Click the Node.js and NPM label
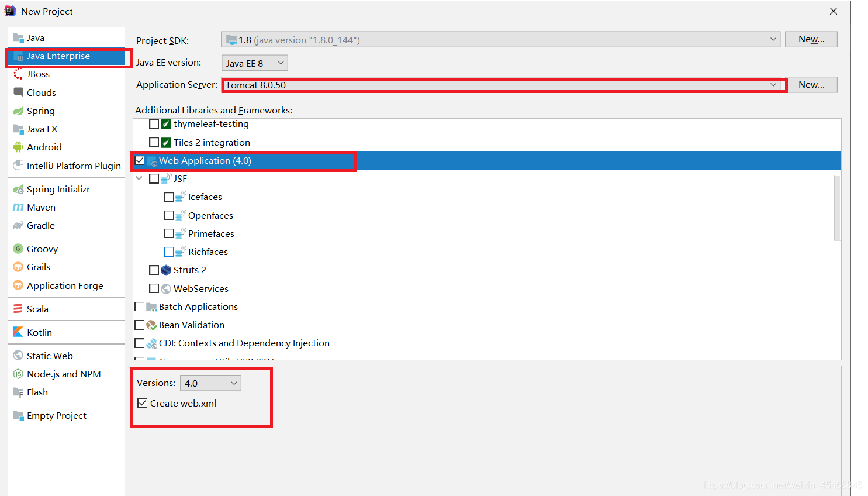Viewport: 868px width, 496px height. [64, 374]
